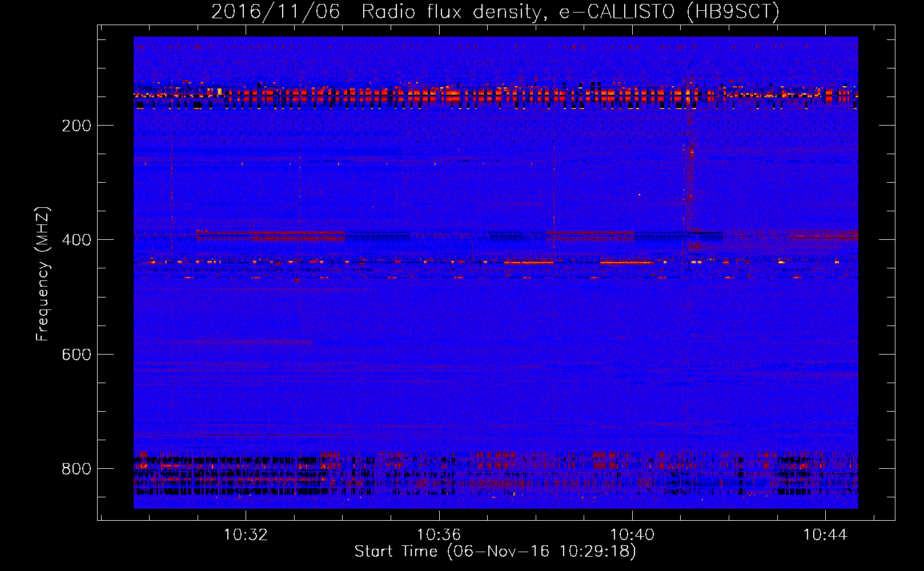Click the "10:32" time tick label
Screen dimensions: 924x571
click(246, 535)
